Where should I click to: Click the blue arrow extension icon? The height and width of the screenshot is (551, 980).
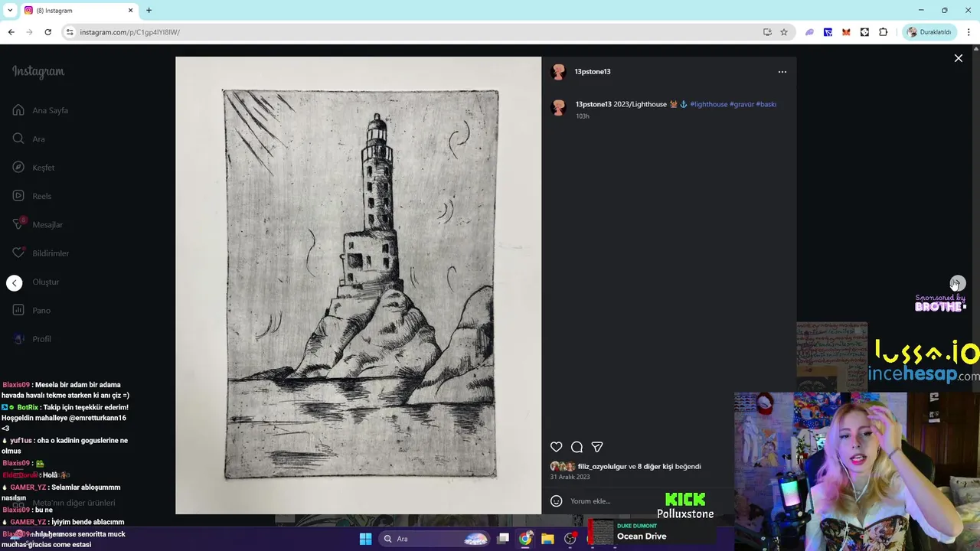[x=828, y=32]
